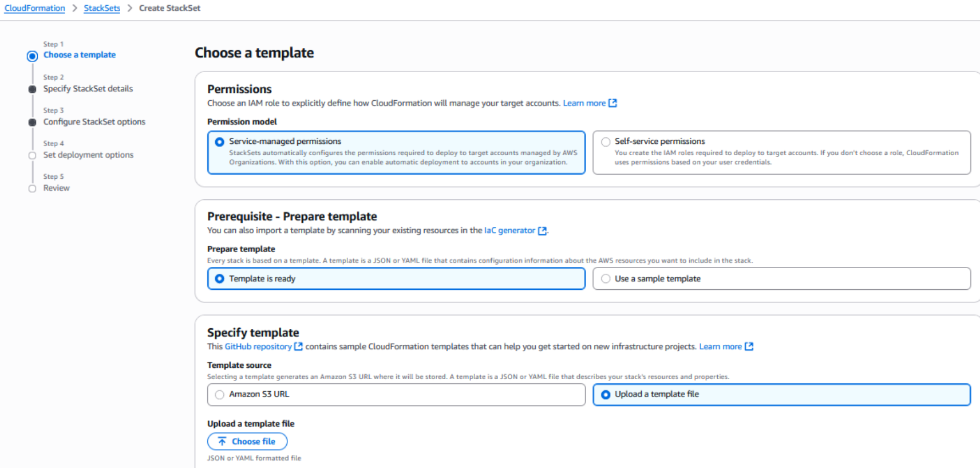This screenshot has height=468, width=980.
Task: Select Template is ready option
Action: [x=396, y=279]
